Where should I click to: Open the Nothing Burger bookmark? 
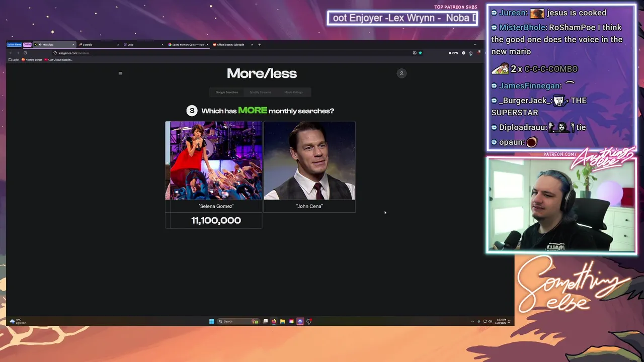32,60
